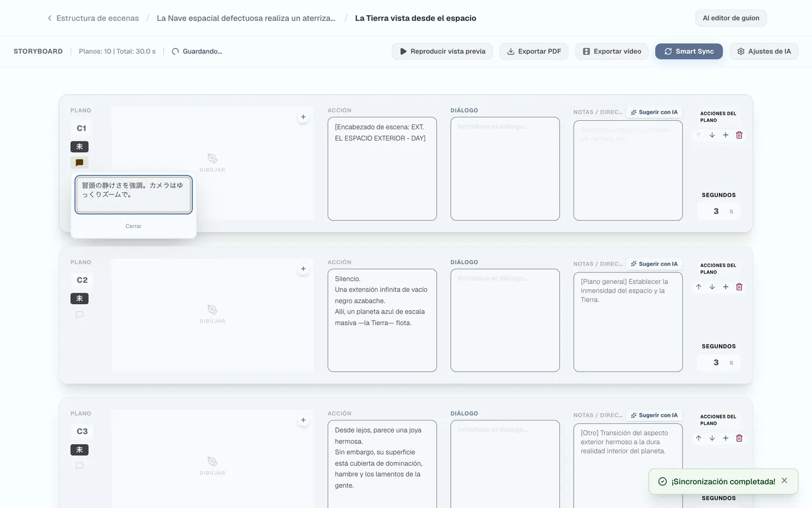Click the STORYBOARD heading
The height and width of the screenshot is (508, 812).
pos(38,51)
